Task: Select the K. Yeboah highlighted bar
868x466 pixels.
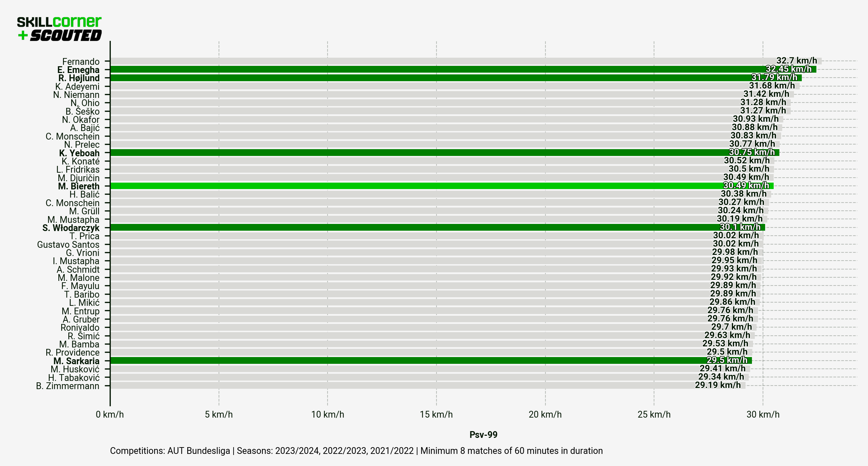Action: pos(427,153)
